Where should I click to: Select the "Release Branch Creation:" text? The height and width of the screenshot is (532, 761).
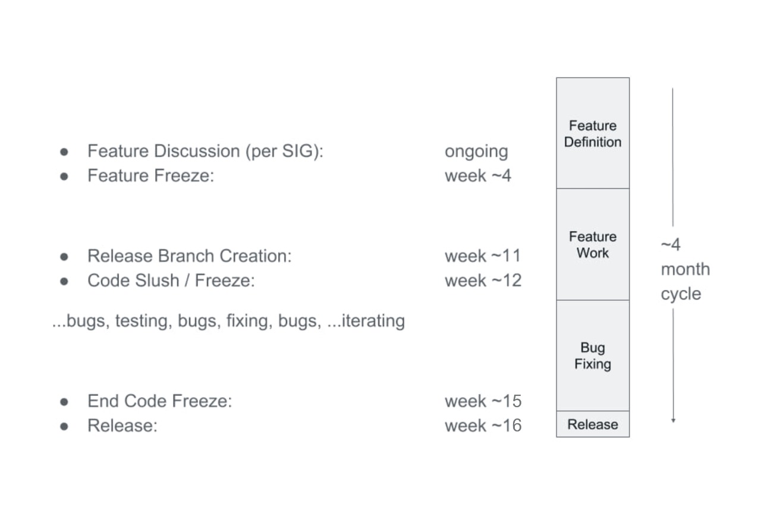[x=190, y=256]
